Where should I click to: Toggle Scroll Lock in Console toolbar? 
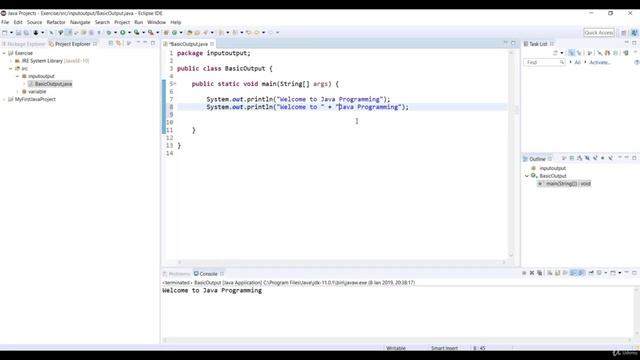click(x=558, y=273)
